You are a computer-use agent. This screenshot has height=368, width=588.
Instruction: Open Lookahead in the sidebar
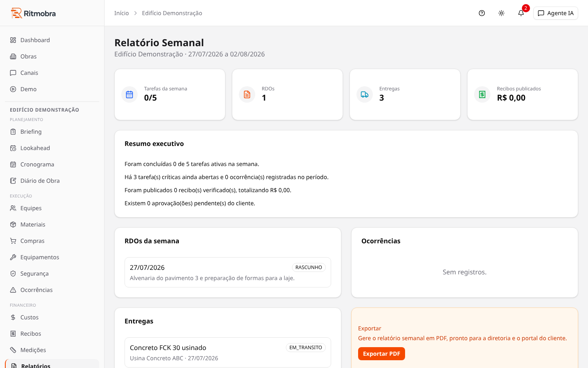click(52, 148)
